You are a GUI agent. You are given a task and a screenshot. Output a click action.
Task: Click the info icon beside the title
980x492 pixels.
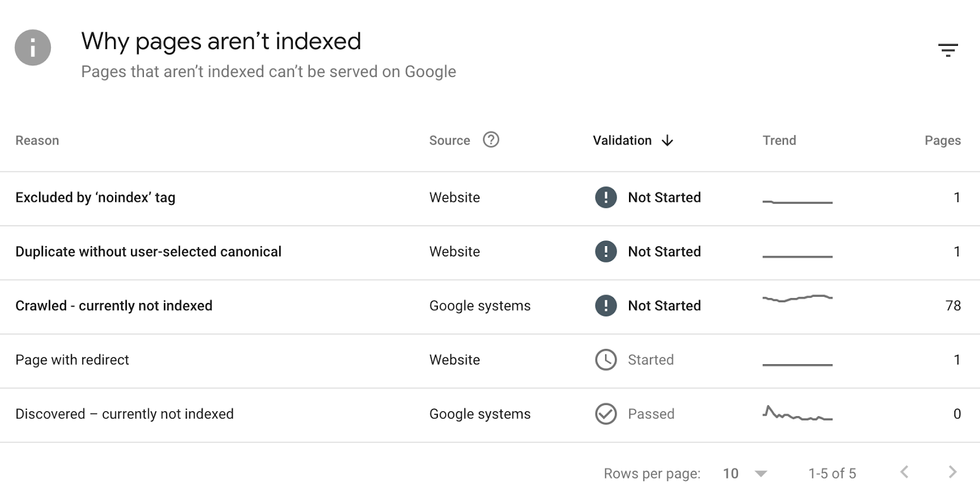click(x=33, y=48)
